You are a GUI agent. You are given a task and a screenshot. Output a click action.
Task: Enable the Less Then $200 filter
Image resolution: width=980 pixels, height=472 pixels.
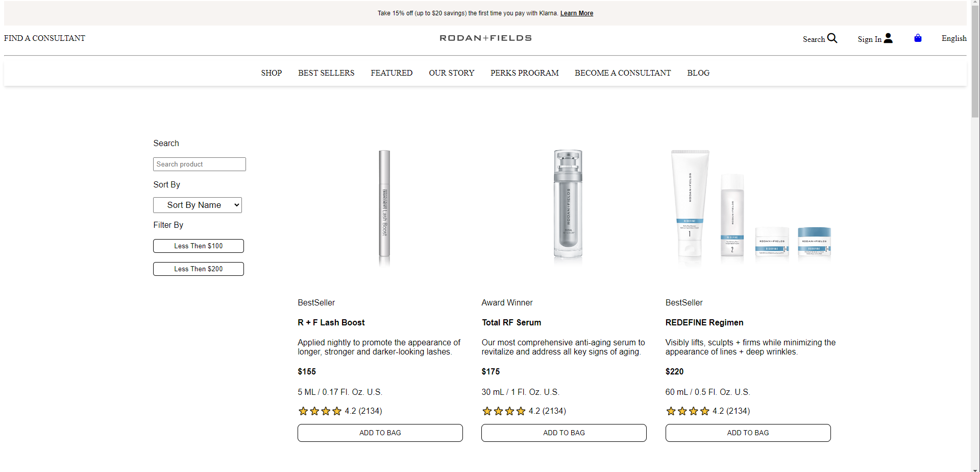(x=198, y=269)
